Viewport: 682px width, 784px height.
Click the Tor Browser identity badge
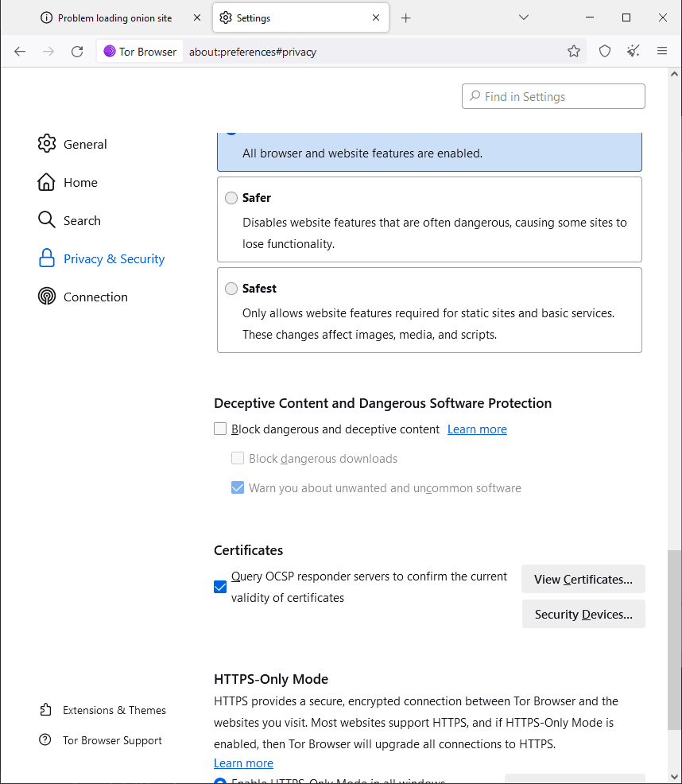(140, 52)
